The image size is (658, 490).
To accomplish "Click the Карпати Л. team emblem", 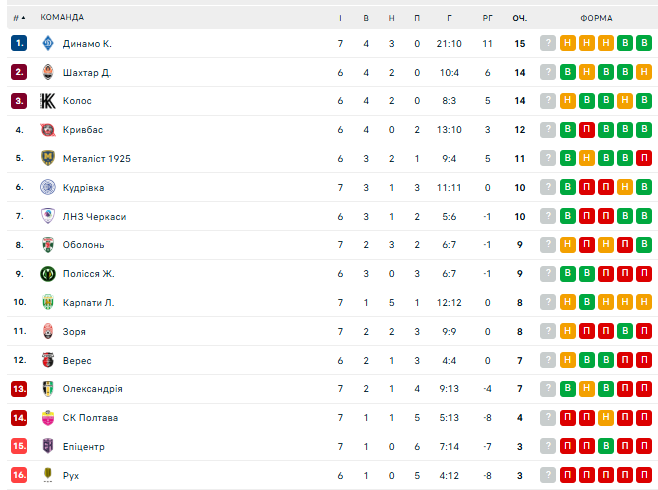I will point(48,302).
